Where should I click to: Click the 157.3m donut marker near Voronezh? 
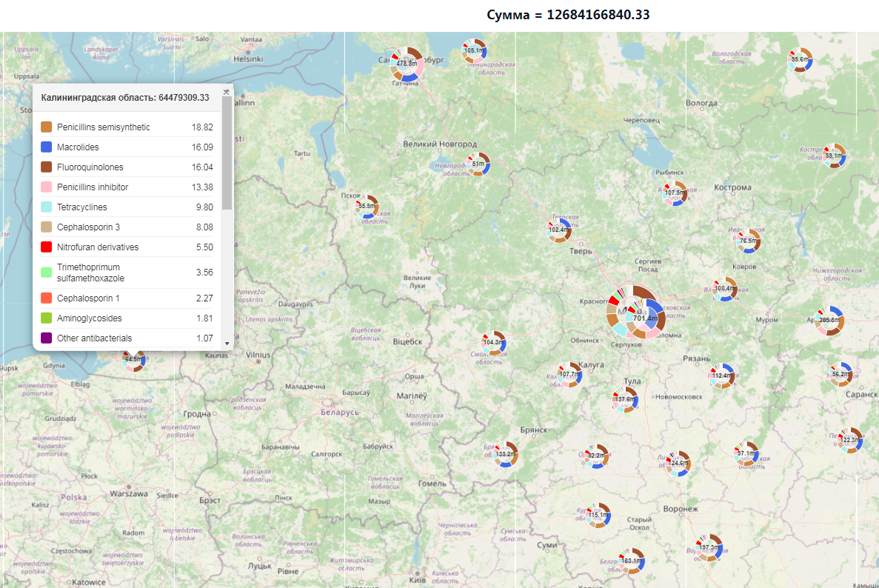pyautogui.click(x=709, y=548)
